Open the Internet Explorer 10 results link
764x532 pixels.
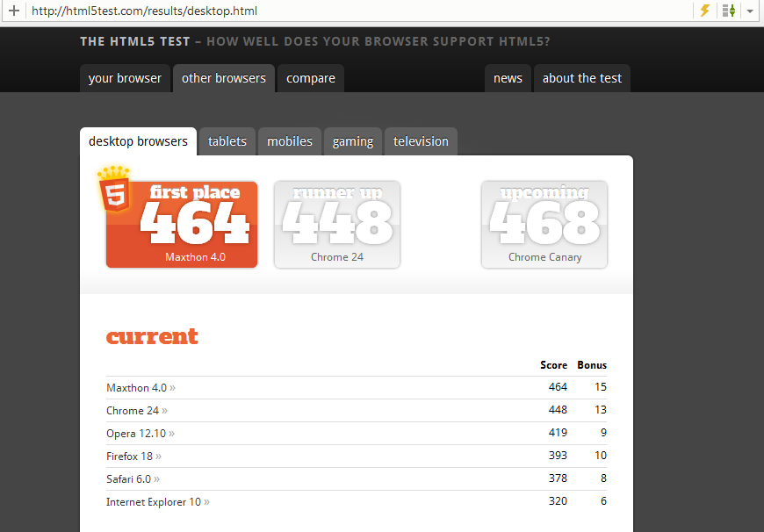click(158, 502)
